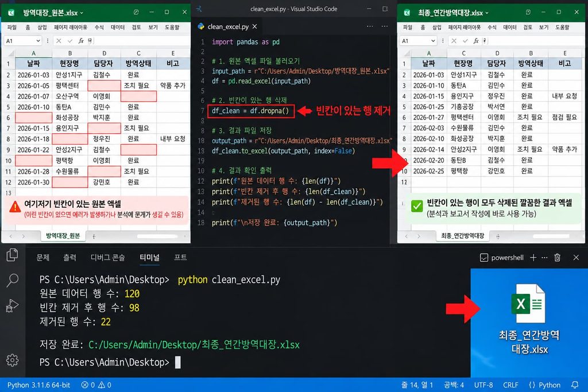Open Run and Debug in VS Code sidebar
588x392 pixels.
point(12,305)
